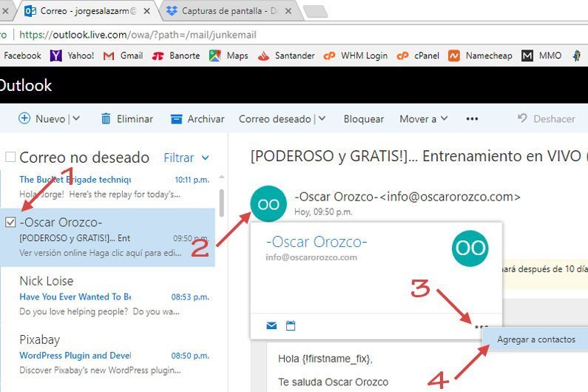Uncheck the -Oscar Orozco- message checkbox

click(x=10, y=222)
